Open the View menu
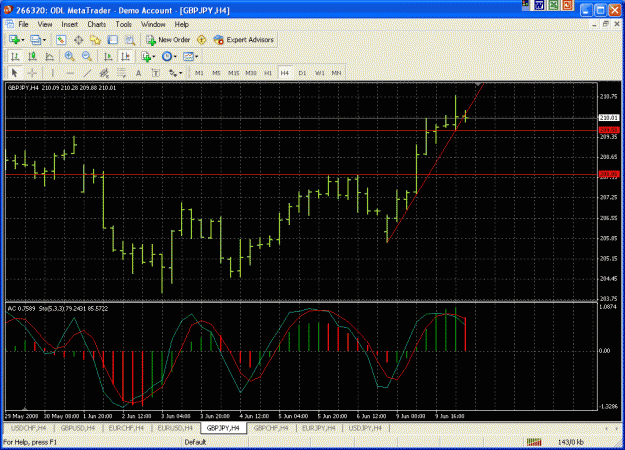 (45, 25)
